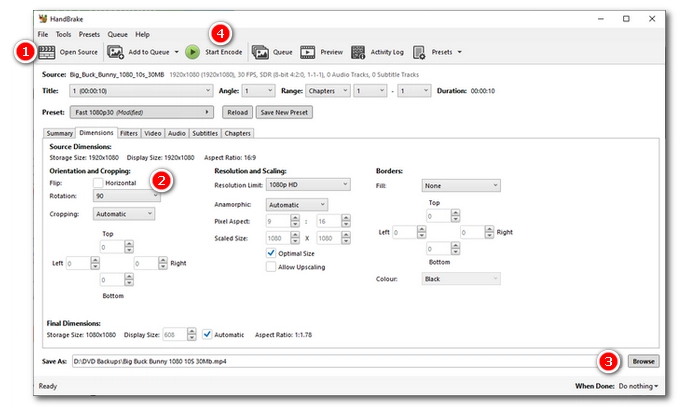This screenshot has height=407, width=700.
Task: Open the Colour dropdown set to Black
Action: coord(461,279)
